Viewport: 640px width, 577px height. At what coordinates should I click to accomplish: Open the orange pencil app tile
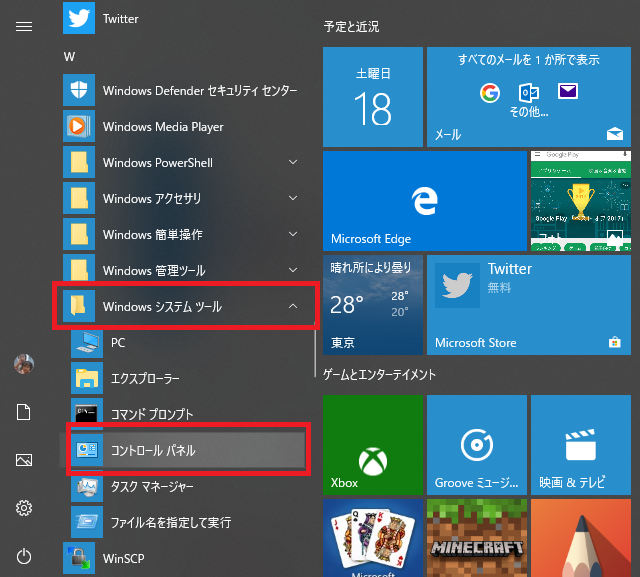581,538
